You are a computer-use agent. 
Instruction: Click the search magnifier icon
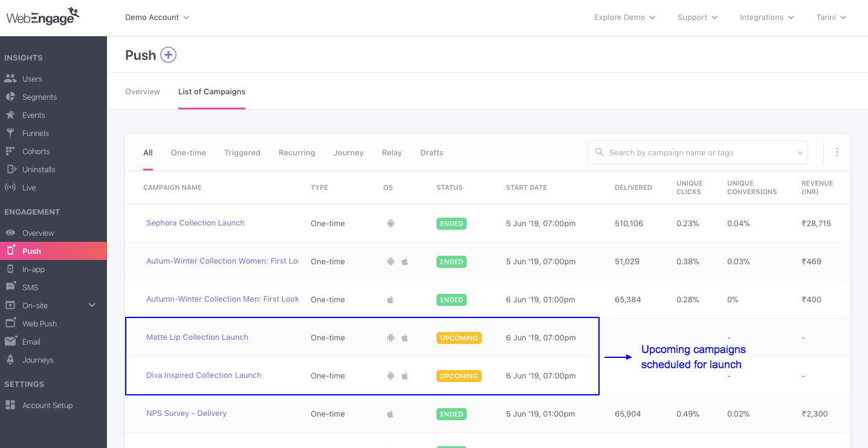600,152
